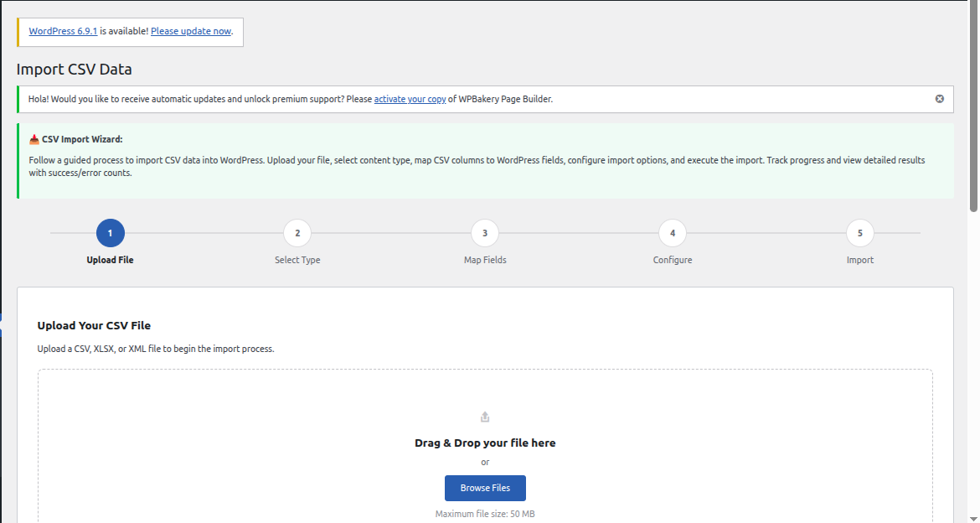980x523 pixels.
Task: Click the Please update now link
Action: 191,31
